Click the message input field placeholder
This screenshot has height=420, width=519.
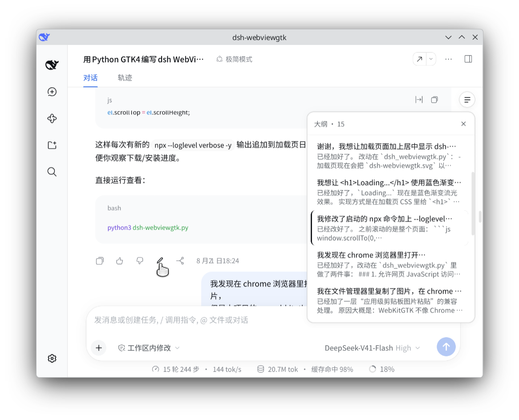click(171, 320)
